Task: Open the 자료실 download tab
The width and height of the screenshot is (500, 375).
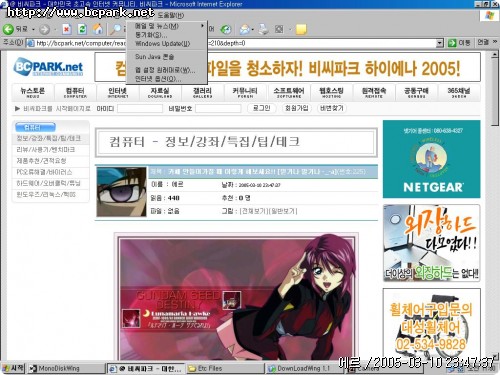Action: pos(160,93)
